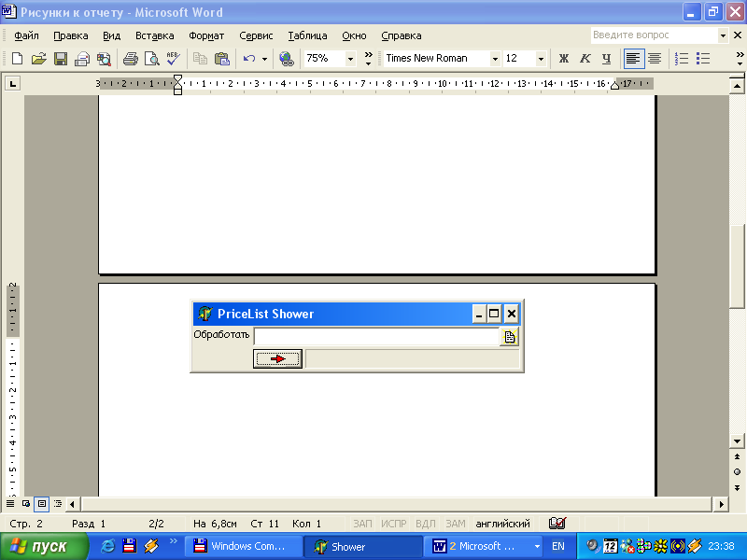The image size is (747, 560).
Task: Jump to previous page double-arrow button
Action: pyautogui.click(x=737, y=456)
